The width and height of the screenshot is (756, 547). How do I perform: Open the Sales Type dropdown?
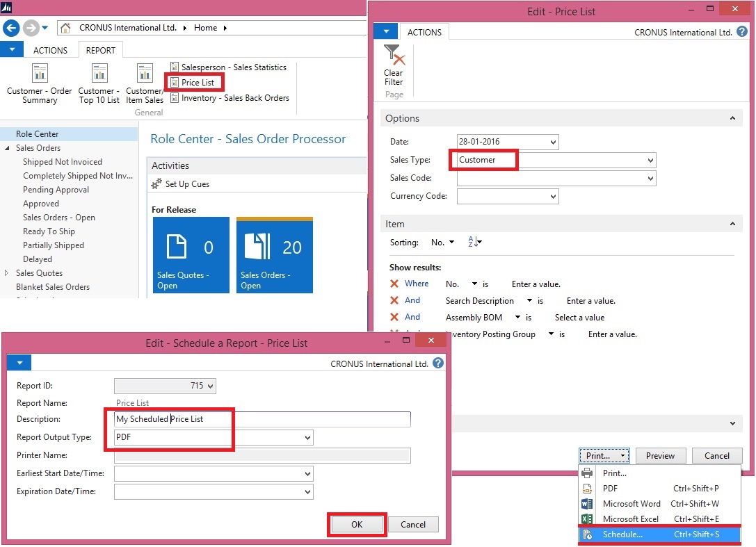pos(650,161)
